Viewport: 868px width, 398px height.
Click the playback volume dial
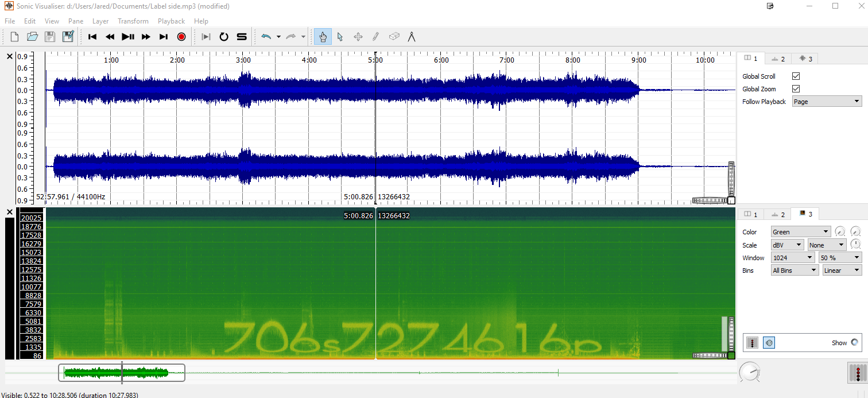[749, 372]
